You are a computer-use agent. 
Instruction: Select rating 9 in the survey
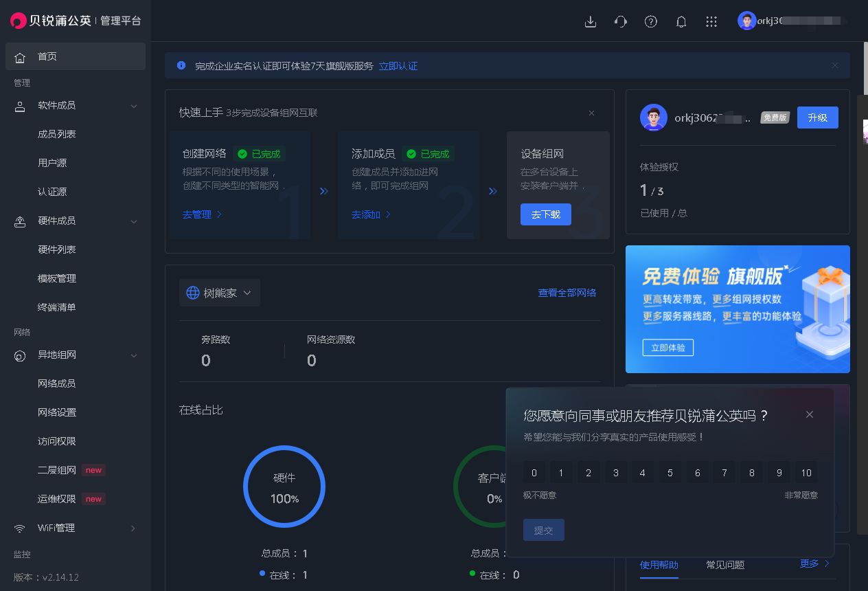click(x=779, y=473)
